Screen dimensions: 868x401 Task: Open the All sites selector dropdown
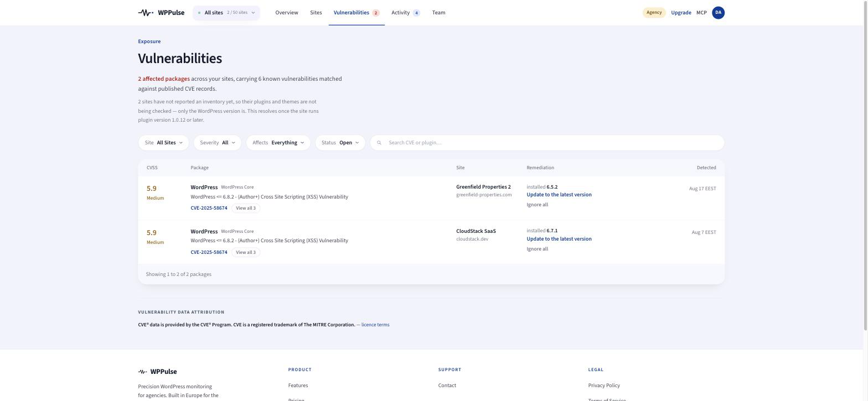pyautogui.click(x=226, y=13)
